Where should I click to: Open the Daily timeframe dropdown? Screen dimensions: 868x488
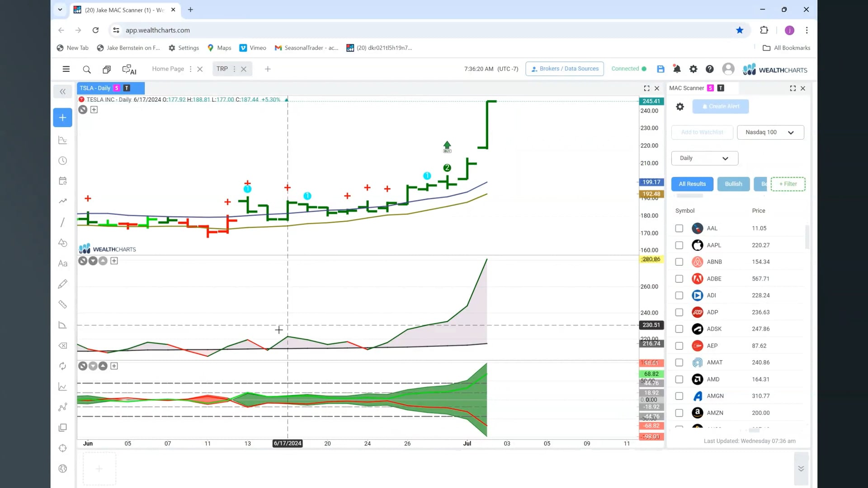(x=704, y=158)
